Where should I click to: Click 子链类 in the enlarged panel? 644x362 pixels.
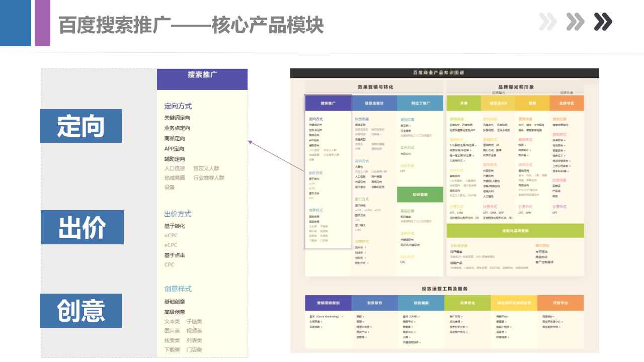coord(194,321)
